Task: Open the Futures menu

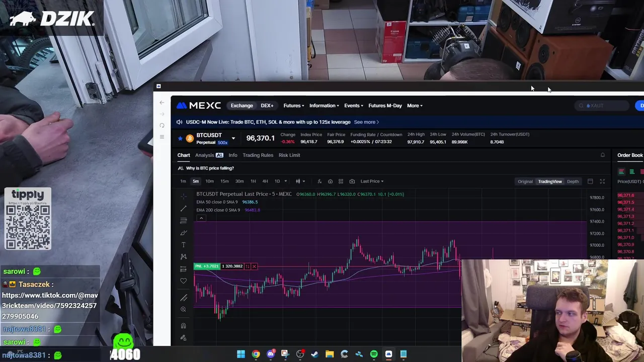Action: pos(293,106)
